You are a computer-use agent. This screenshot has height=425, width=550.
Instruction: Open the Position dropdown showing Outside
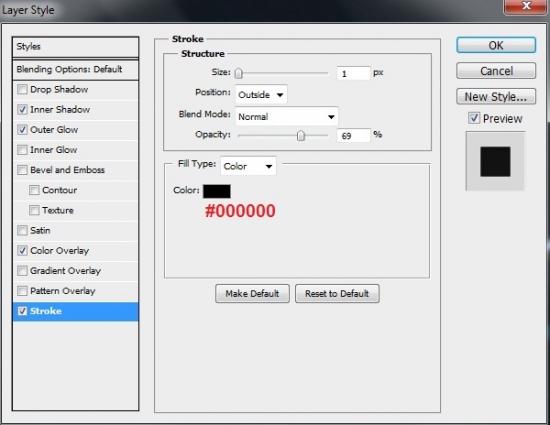coord(261,94)
